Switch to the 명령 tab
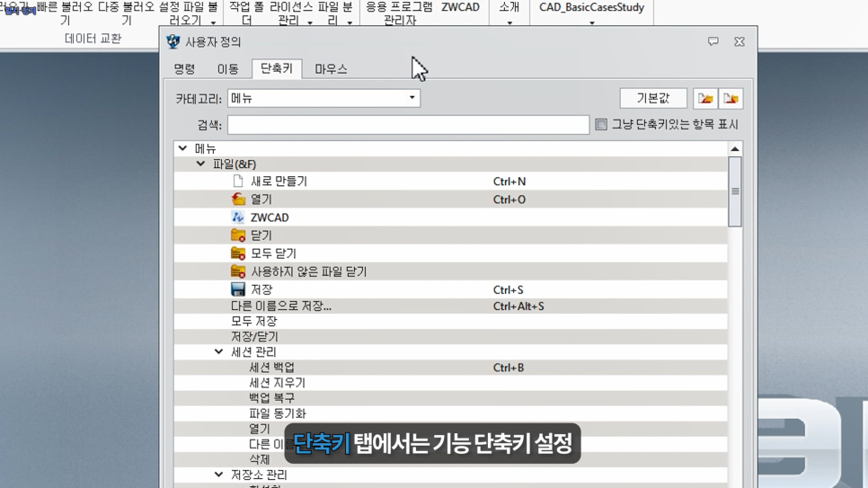 click(184, 68)
